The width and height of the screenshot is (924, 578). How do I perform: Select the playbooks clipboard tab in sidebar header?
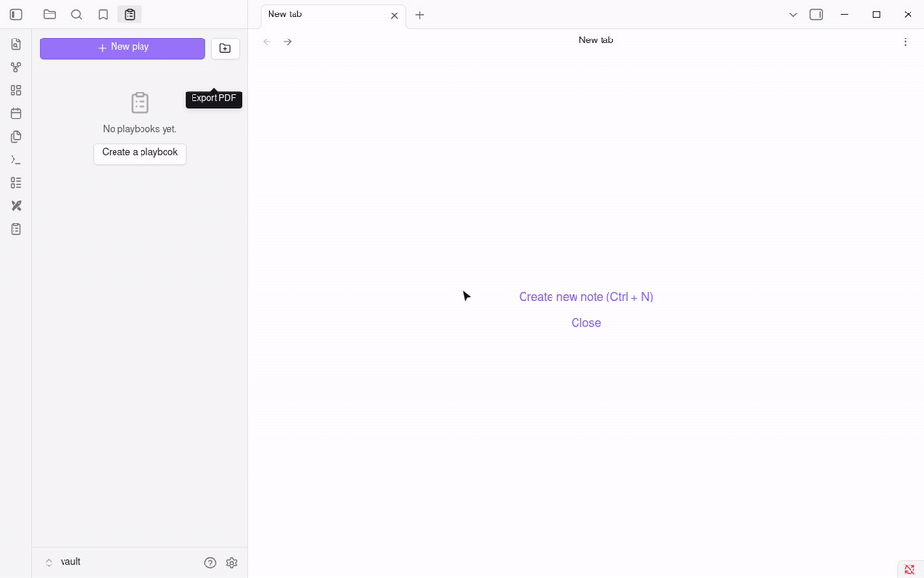(130, 14)
